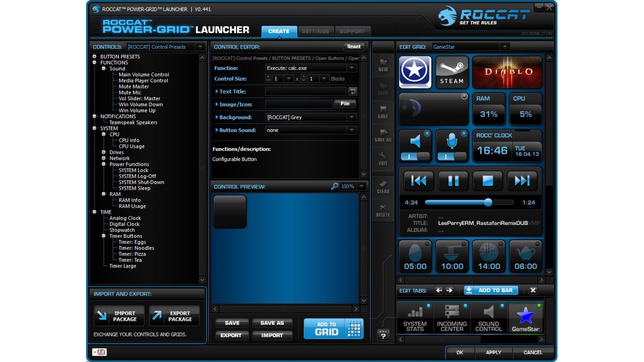Start the tea timer 06:00

click(x=525, y=257)
